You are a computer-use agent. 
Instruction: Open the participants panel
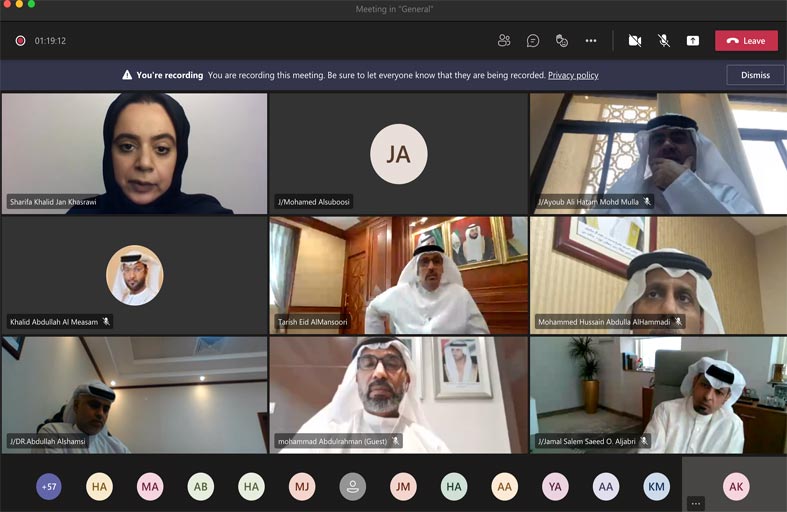pyautogui.click(x=504, y=41)
